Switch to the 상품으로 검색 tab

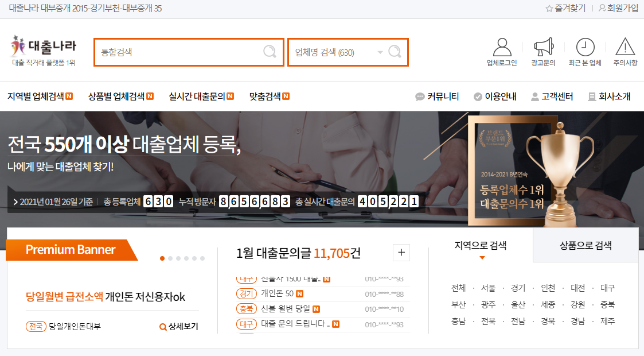[x=586, y=245]
